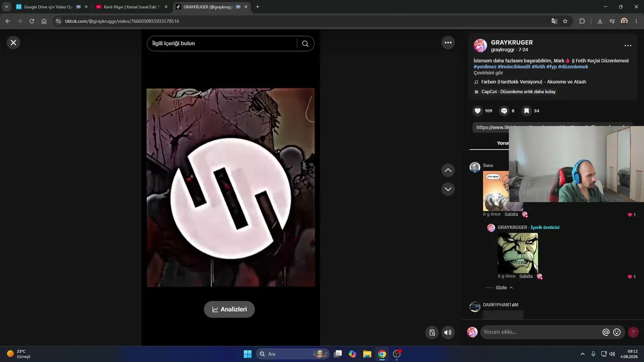
Task: Close the Google Drive browser tab
Action: point(86,7)
